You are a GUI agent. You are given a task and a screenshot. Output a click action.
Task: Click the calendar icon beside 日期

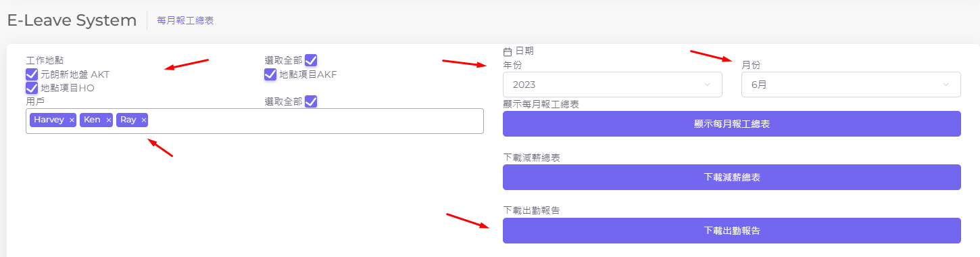(x=508, y=51)
